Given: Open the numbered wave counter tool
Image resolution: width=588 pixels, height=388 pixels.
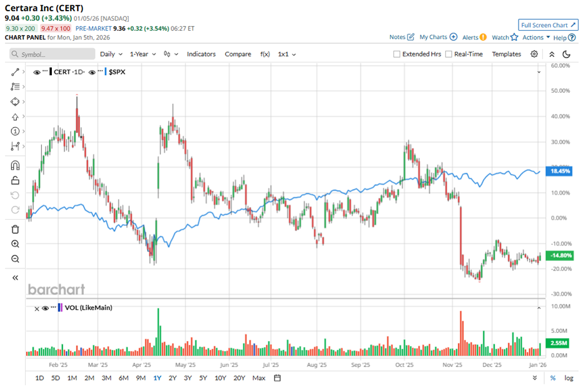Looking at the screenshot, I should [15, 131].
